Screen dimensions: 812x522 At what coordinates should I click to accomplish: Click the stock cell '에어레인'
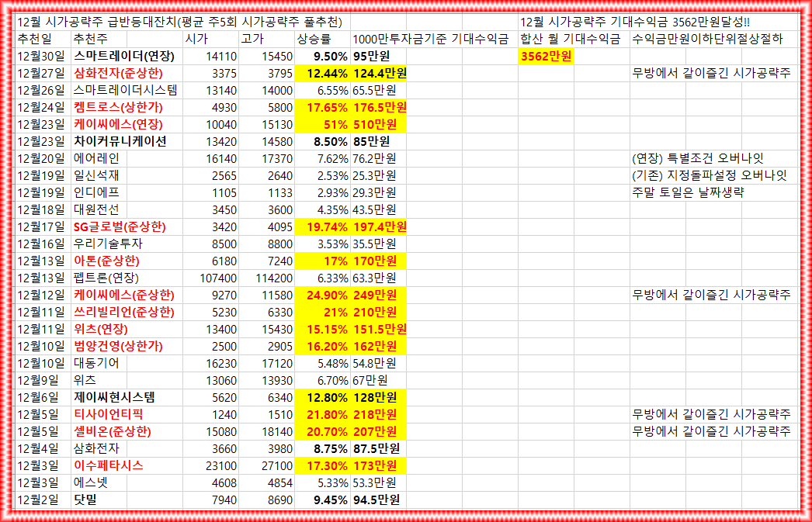(x=96, y=159)
